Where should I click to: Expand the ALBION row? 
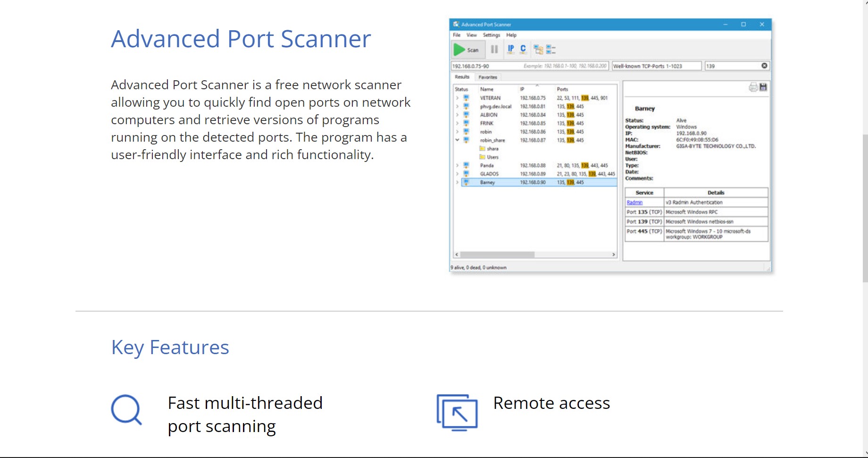[457, 115]
